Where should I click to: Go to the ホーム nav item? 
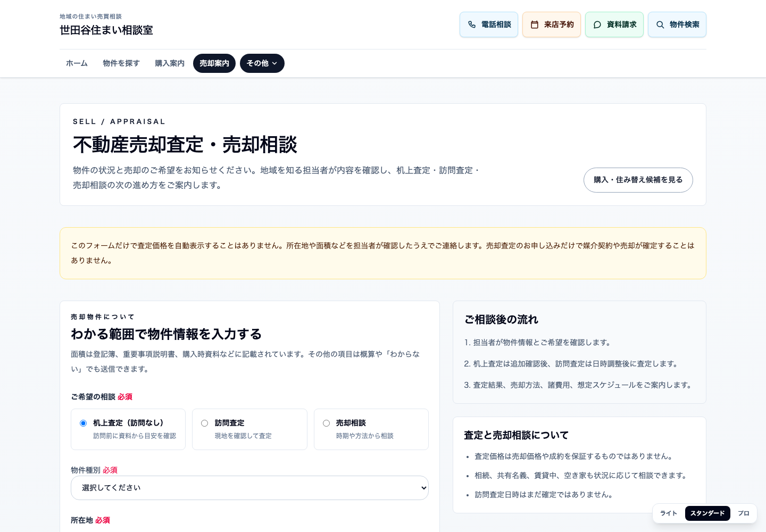77,63
